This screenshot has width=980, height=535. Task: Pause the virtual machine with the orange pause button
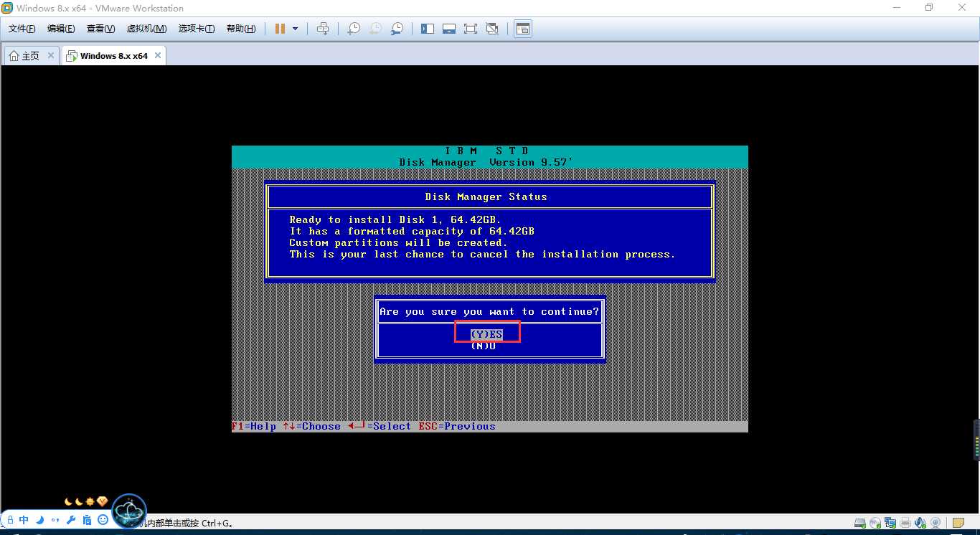tap(280, 29)
